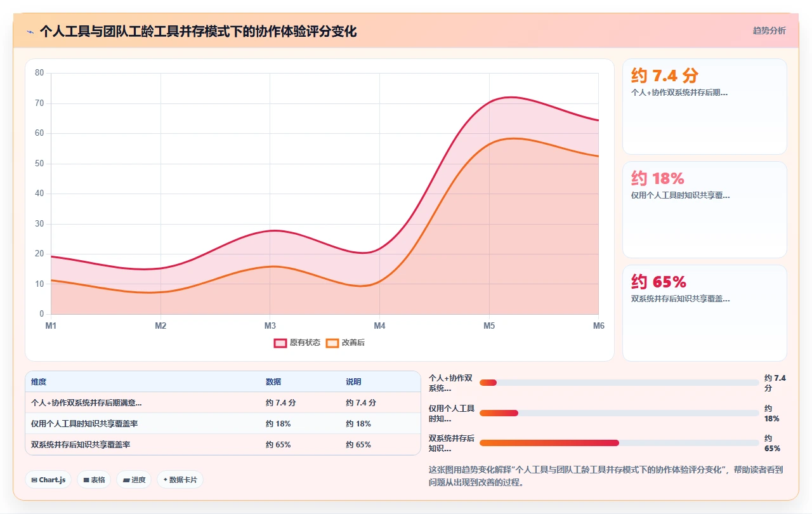Click the Chart.js tag chip
This screenshot has height=514, width=812.
pos(48,480)
